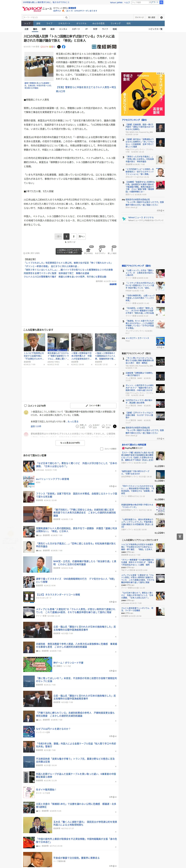Focus the ウェブ検索 input field

[x=140, y=2]
